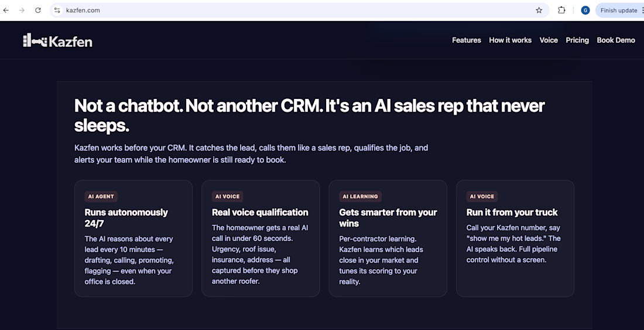644x330 pixels.
Task: Click the Finish update button
Action: coord(619,11)
